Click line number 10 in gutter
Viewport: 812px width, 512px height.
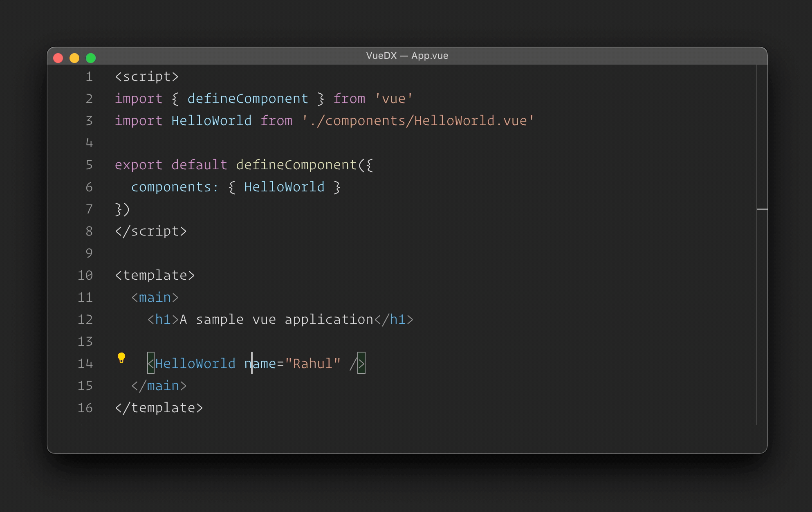85,275
